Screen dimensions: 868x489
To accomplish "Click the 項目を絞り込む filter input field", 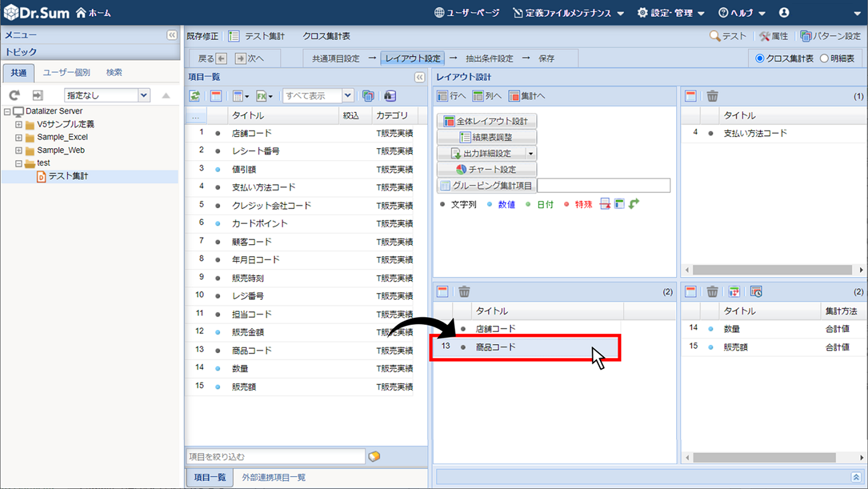I will 275,457.
